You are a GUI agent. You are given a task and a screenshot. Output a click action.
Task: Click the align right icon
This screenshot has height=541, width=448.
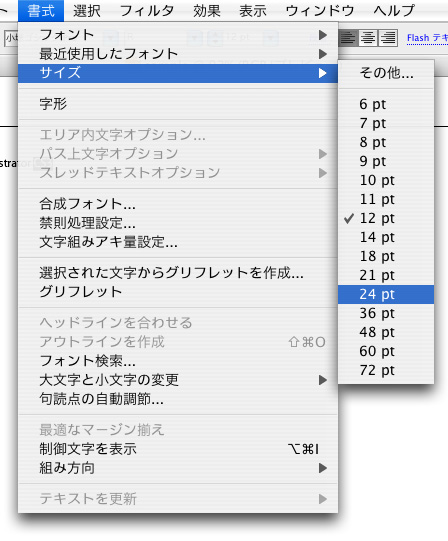[388, 38]
